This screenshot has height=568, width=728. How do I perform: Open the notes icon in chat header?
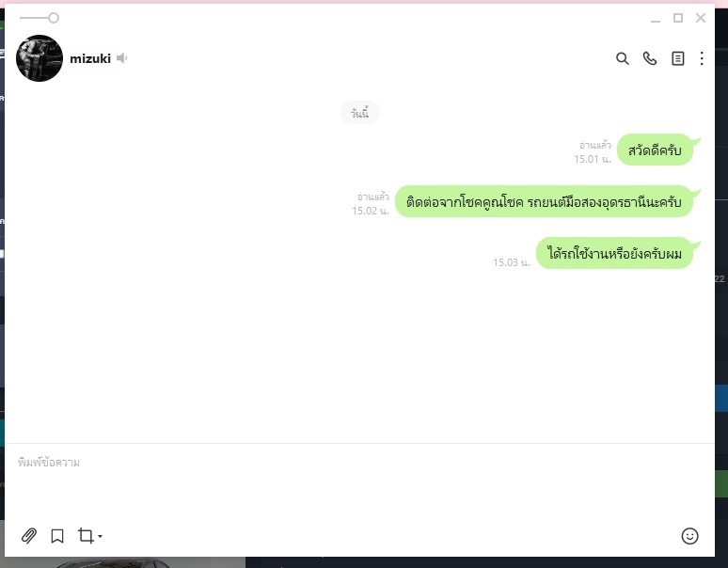678,58
